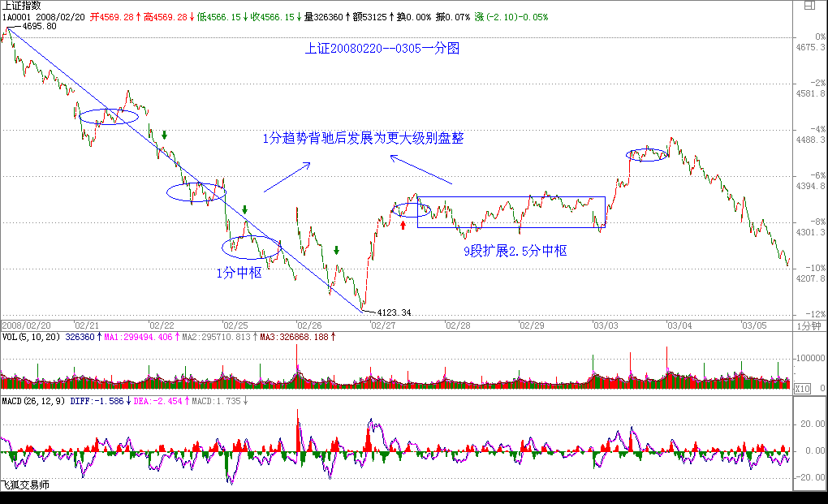
Task: Click the 上证指数 title label
Action: point(22,5)
